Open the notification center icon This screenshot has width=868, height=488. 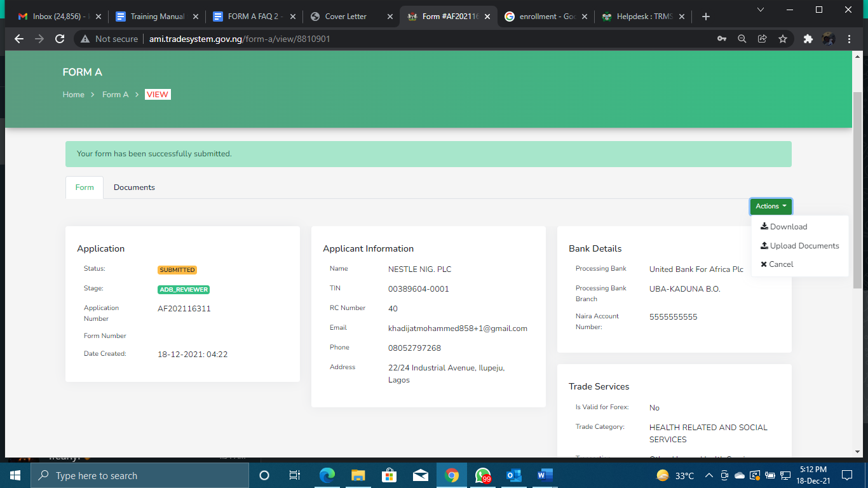tap(846, 475)
